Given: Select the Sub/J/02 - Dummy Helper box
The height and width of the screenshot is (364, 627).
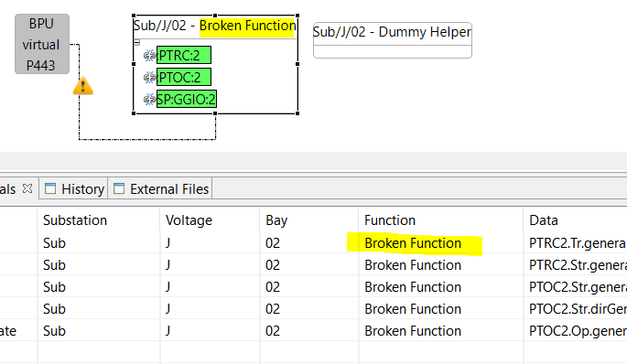Looking at the screenshot, I should click(x=393, y=40).
